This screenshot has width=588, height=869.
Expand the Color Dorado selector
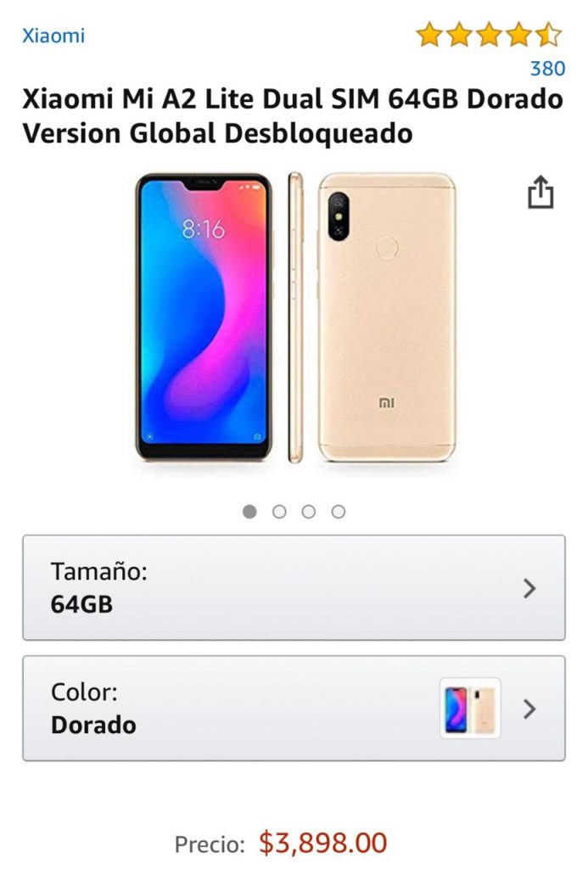294,709
